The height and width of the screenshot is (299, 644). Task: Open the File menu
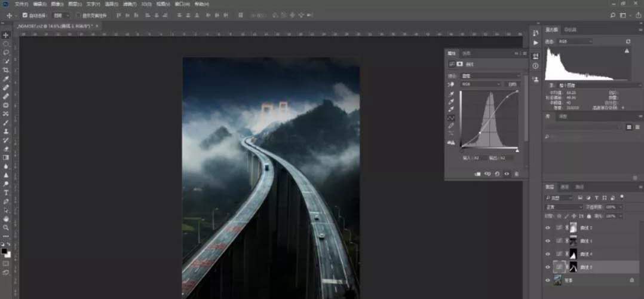click(x=22, y=4)
